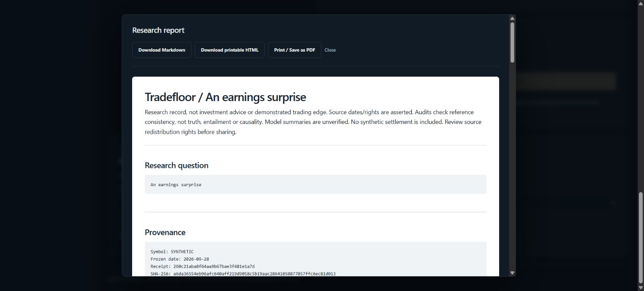Viewport: 644px width, 291px height.
Task: Click the 'Symbol: SYNTHETIC' line
Action: click(x=172, y=252)
